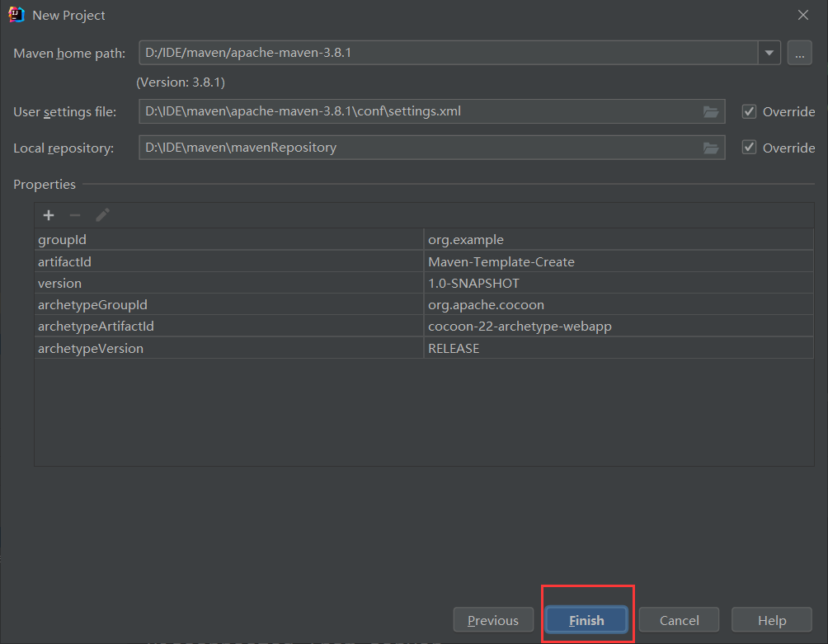The image size is (828, 644).
Task: Expand the Maven home path dropdown
Action: (769, 53)
